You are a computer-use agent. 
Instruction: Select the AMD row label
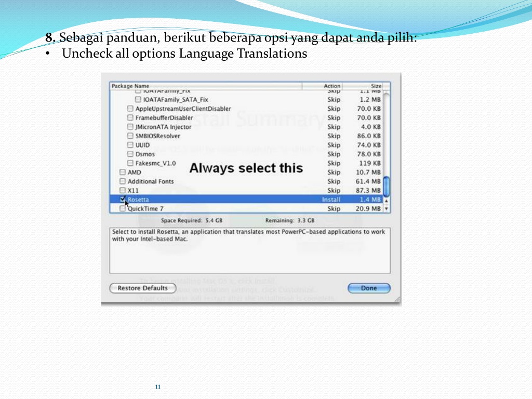(135, 172)
